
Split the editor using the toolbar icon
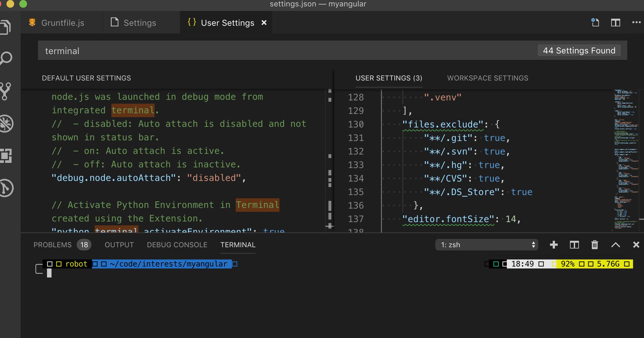[616, 23]
